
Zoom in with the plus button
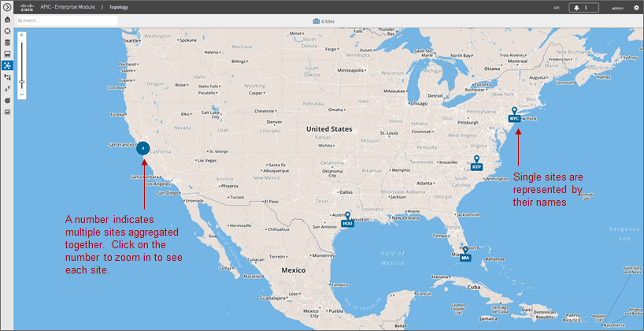click(x=22, y=35)
